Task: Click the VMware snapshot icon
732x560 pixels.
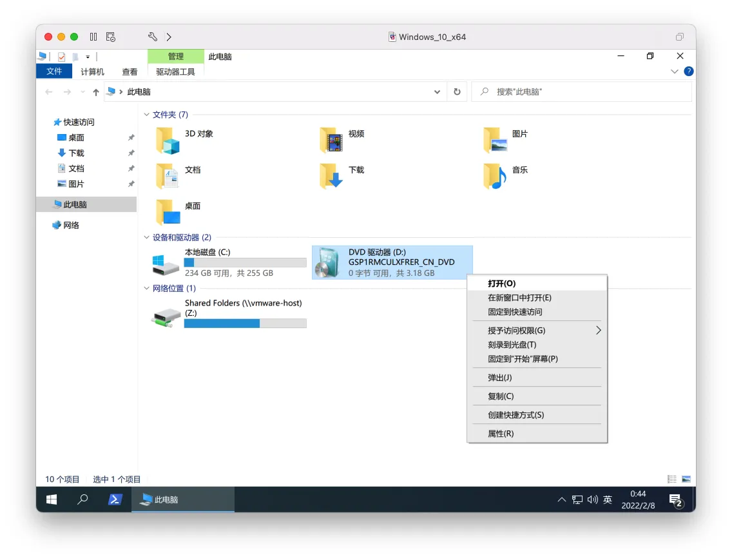Action: pos(111,37)
